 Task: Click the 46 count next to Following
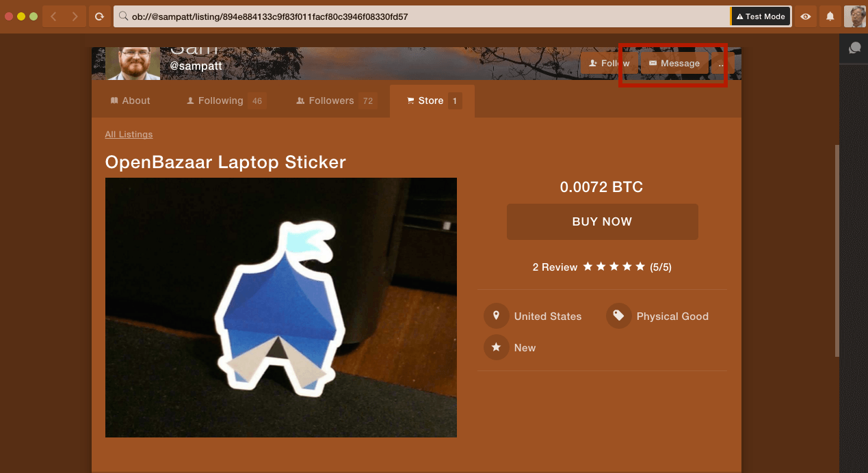(x=257, y=101)
